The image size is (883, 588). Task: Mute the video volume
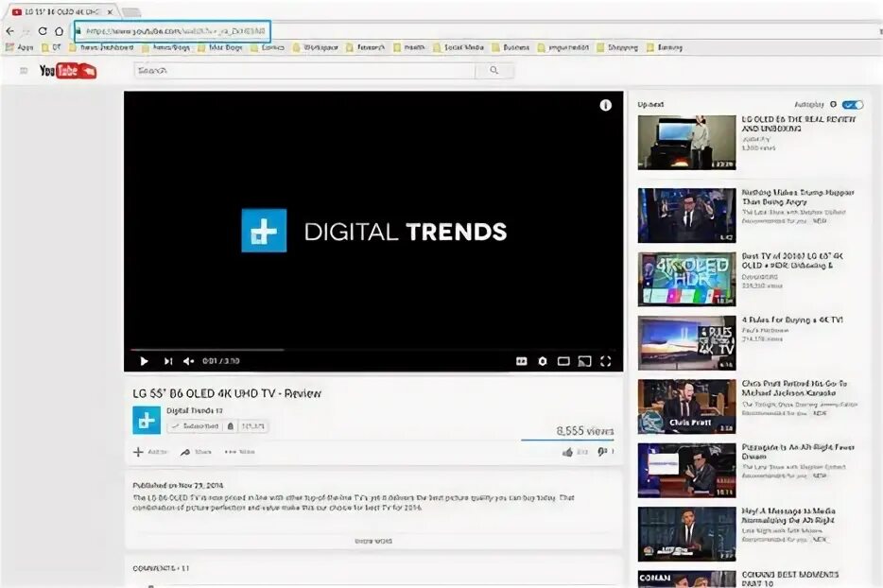click(x=189, y=361)
